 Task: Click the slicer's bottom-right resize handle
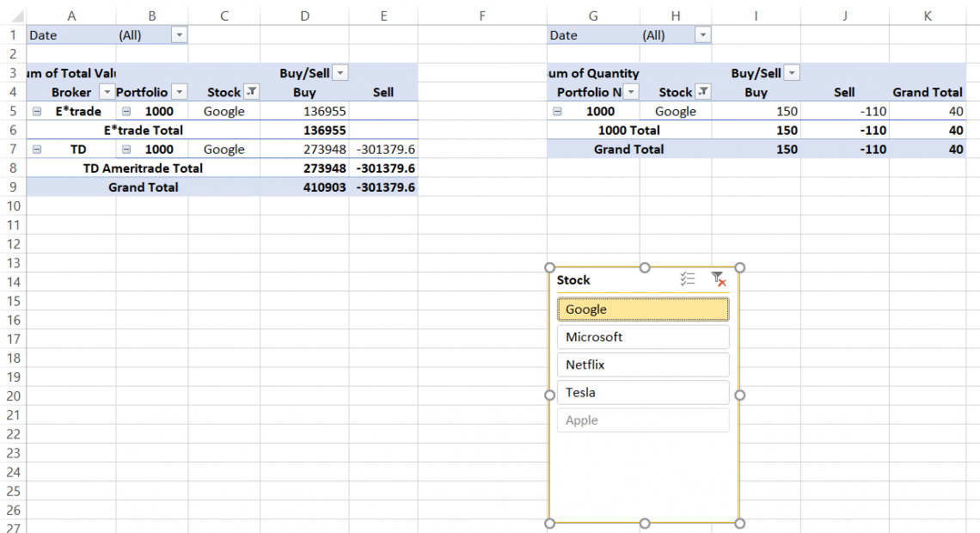[739, 523]
